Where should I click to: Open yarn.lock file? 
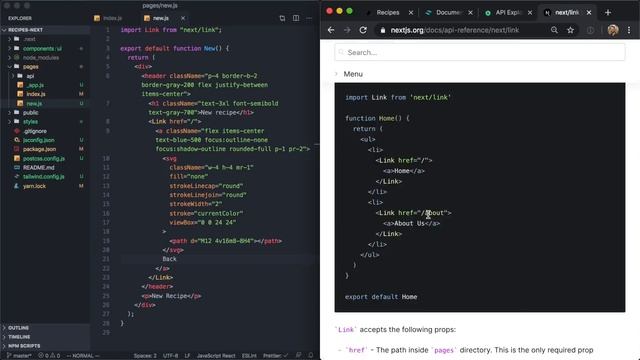click(34, 186)
